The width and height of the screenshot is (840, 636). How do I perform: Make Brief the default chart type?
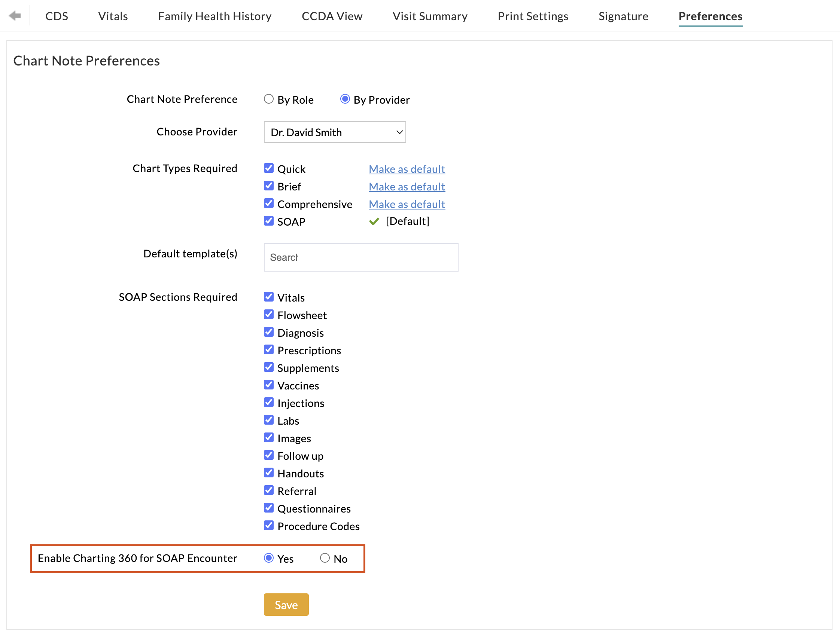407,187
